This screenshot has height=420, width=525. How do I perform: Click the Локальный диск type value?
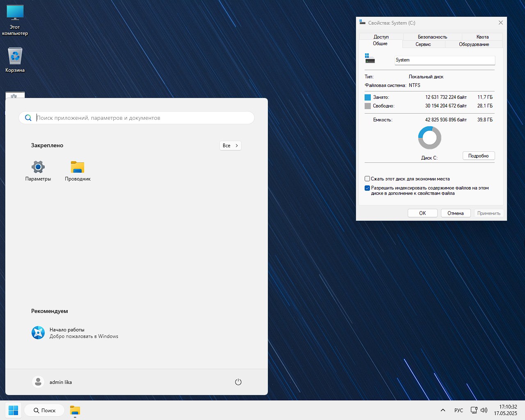point(426,77)
